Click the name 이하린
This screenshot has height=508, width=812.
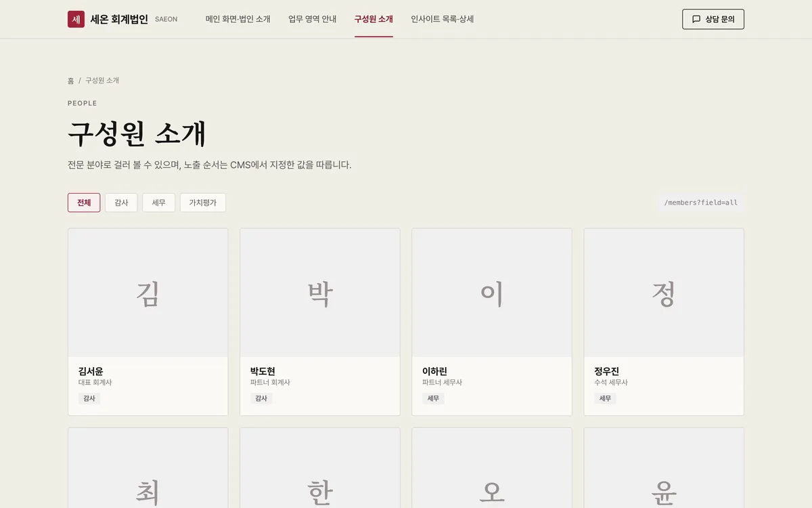pos(434,371)
